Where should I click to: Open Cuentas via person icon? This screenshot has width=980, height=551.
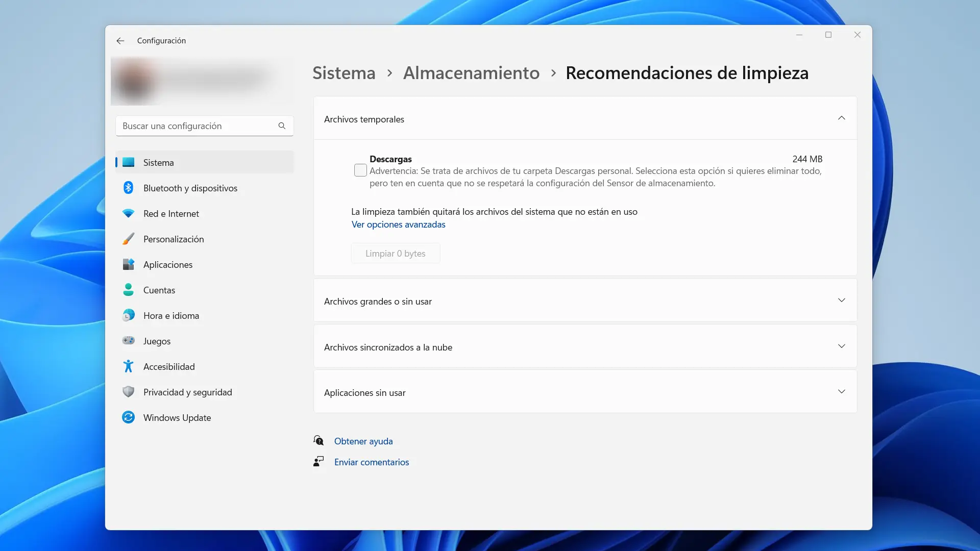[x=128, y=290]
